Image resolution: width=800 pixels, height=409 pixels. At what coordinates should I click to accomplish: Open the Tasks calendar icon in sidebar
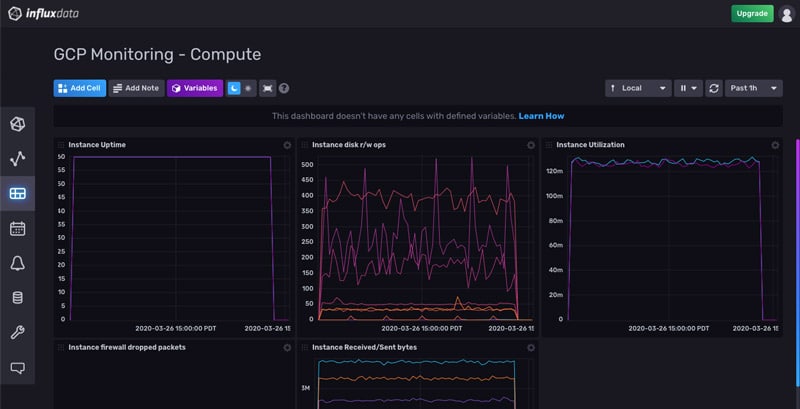pyautogui.click(x=17, y=228)
